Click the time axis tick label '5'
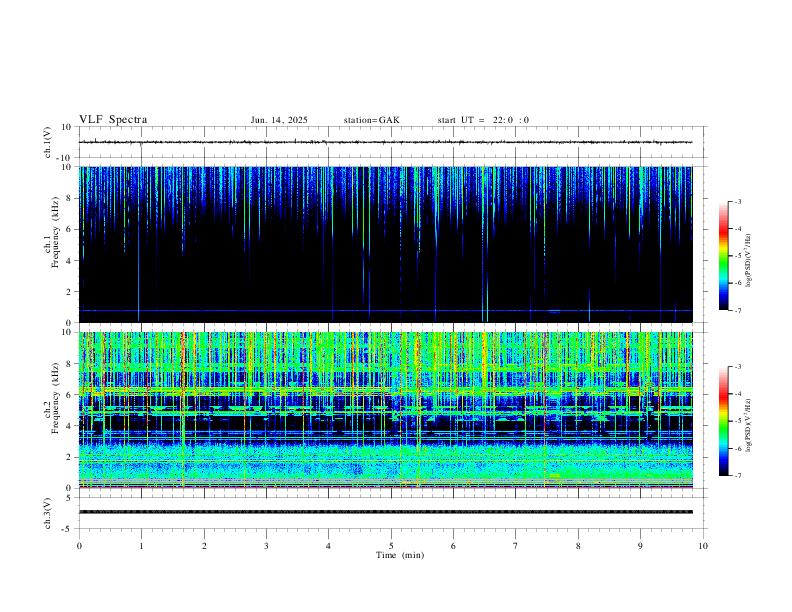 (x=391, y=546)
